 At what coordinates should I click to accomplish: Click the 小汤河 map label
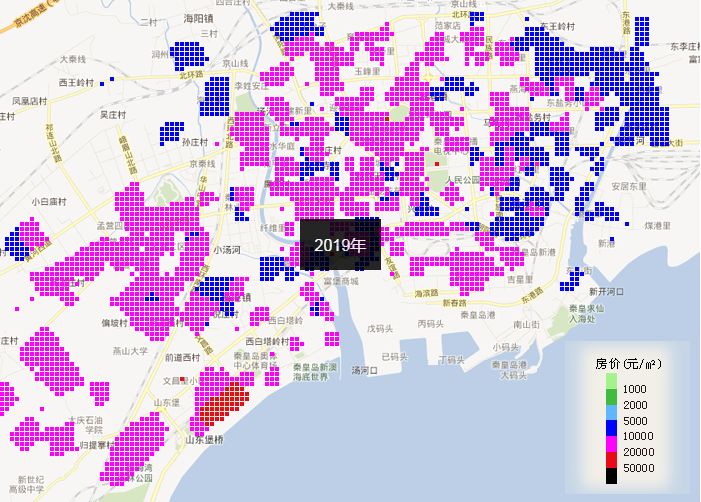(x=227, y=250)
